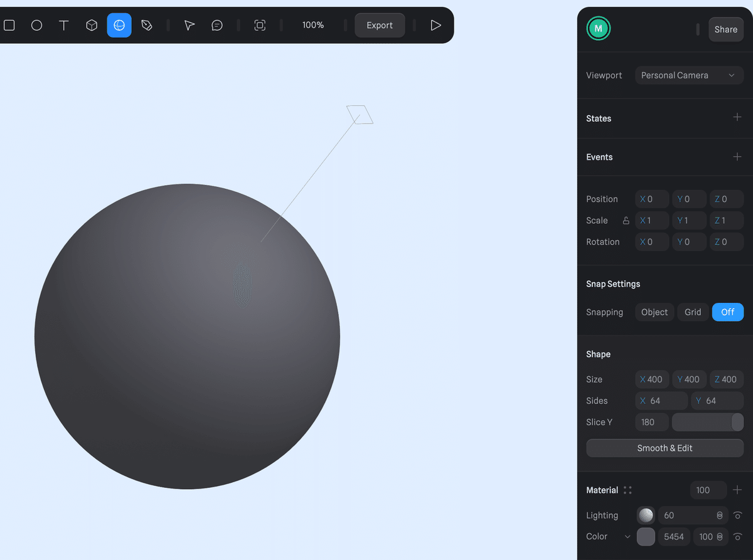This screenshot has width=753, height=560.
Task: Click the Color hex 5454 field
Action: [x=674, y=537]
